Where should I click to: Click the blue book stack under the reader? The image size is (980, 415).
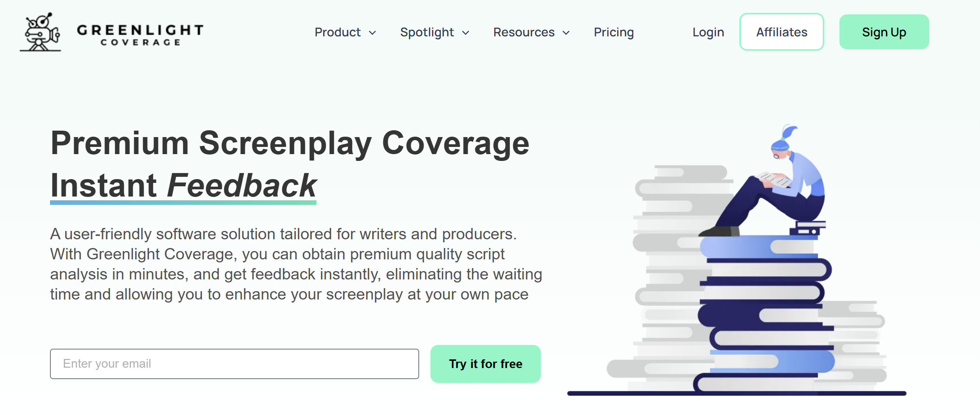tap(765, 312)
